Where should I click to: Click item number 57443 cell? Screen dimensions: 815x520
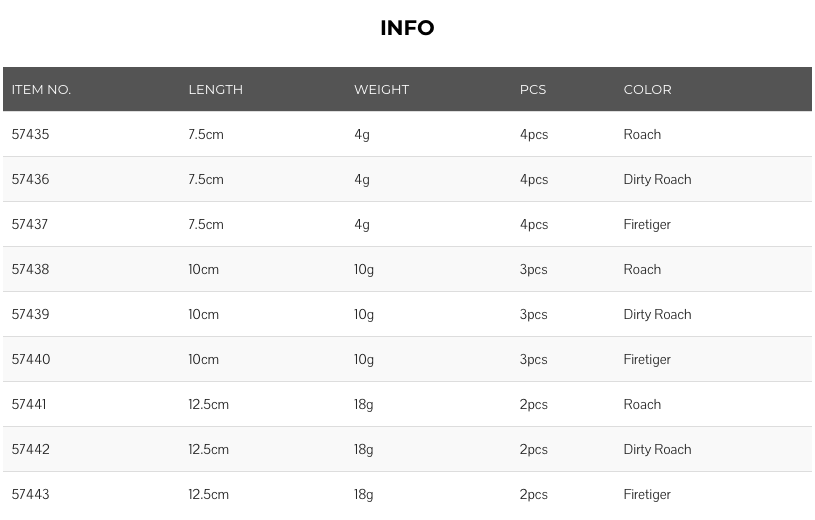coord(30,494)
